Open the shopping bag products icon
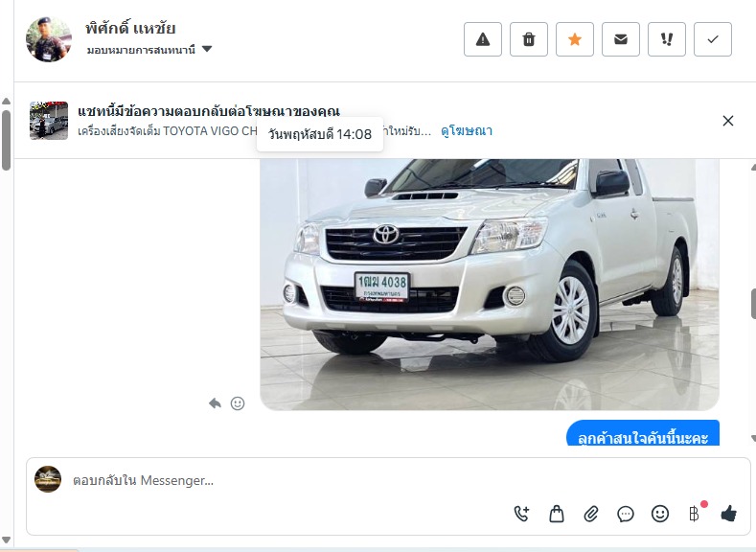756x552 pixels. click(x=557, y=514)
